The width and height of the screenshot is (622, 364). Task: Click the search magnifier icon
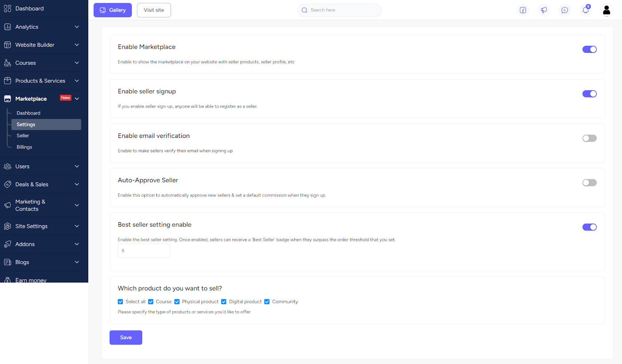point(304,10)
